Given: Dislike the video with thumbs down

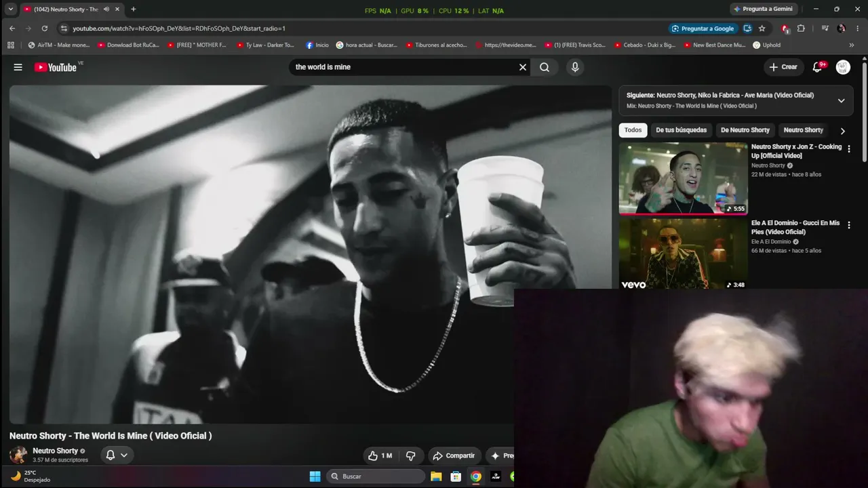Looking at the screenshot, I should coord(411,455).
